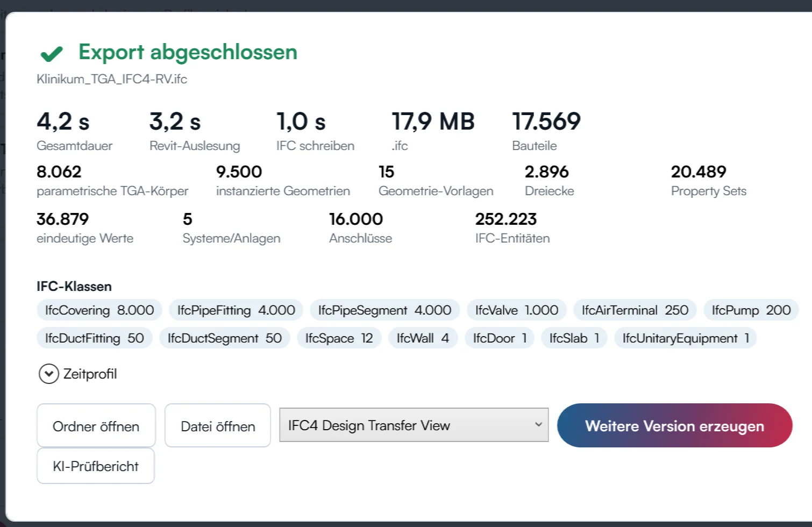
Task: Click the 4,2 s Gesamtdauer value
Action: (x=63, y=122)
